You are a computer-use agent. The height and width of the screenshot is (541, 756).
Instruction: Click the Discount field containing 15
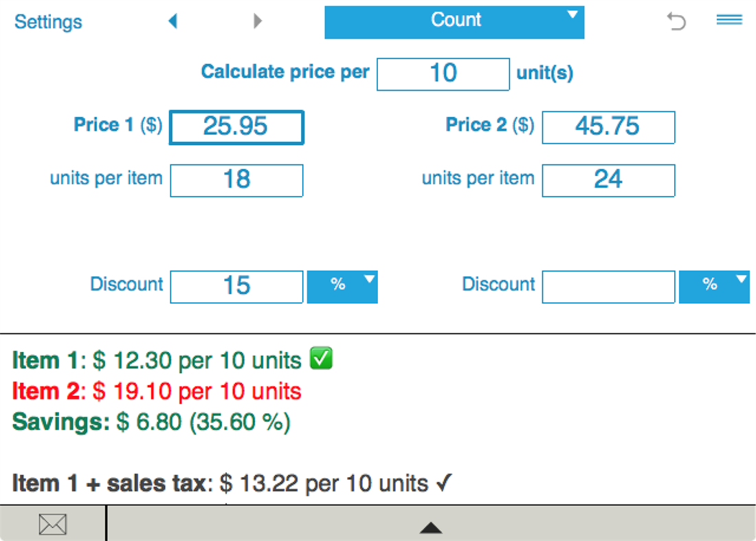pos(236,287)
